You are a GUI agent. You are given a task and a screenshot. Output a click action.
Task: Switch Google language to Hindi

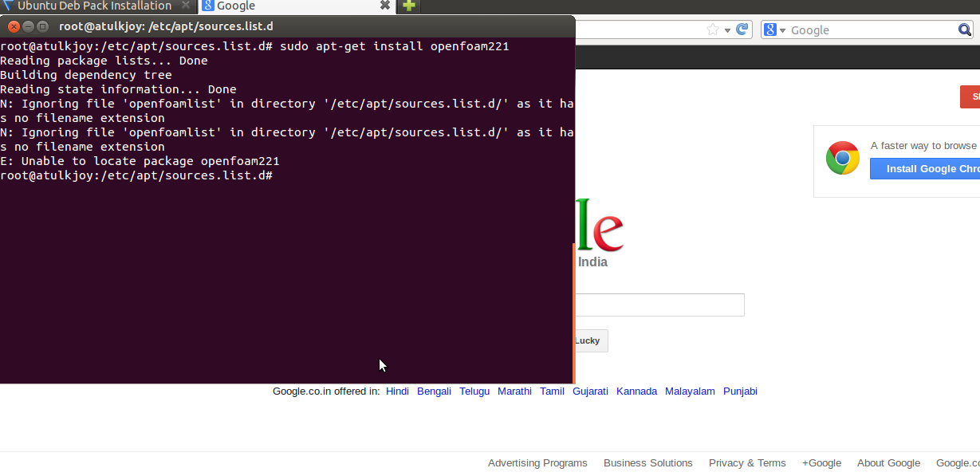[x=397, y=391]
